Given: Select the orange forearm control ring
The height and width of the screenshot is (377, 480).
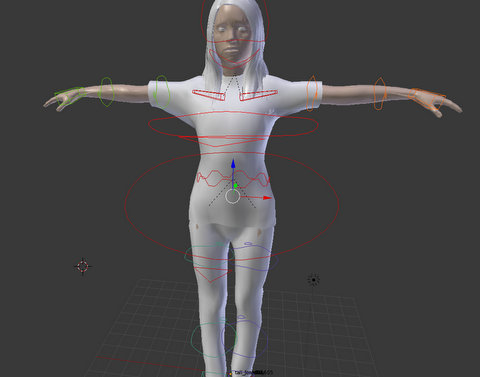Looking at the screenshot, I should click(380, 94).
